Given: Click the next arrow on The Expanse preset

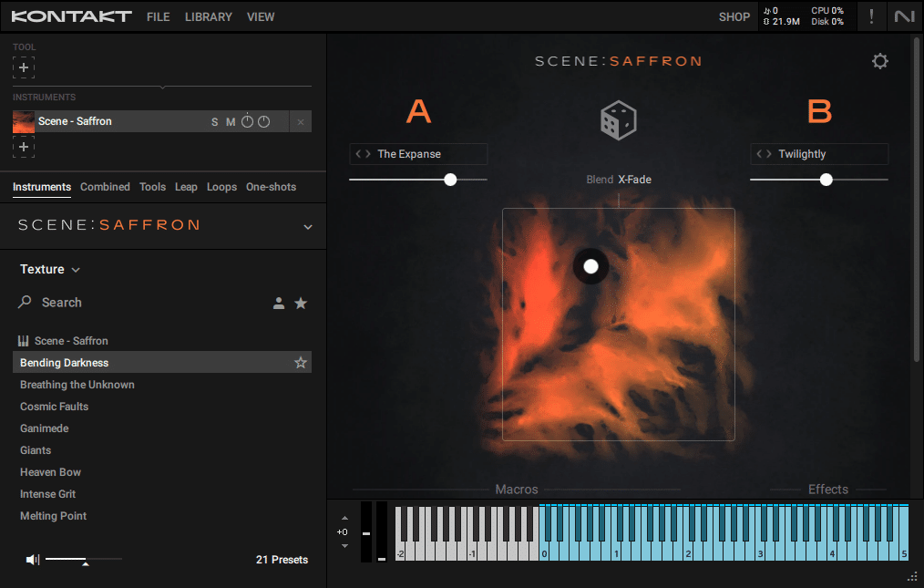Looking at the screenshot, I should 368,154.
